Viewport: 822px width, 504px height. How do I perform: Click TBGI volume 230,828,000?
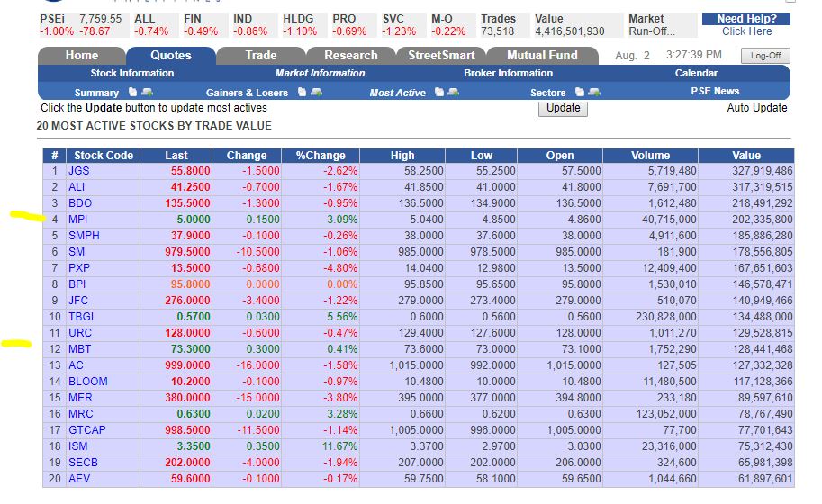(x=665, y=317)
